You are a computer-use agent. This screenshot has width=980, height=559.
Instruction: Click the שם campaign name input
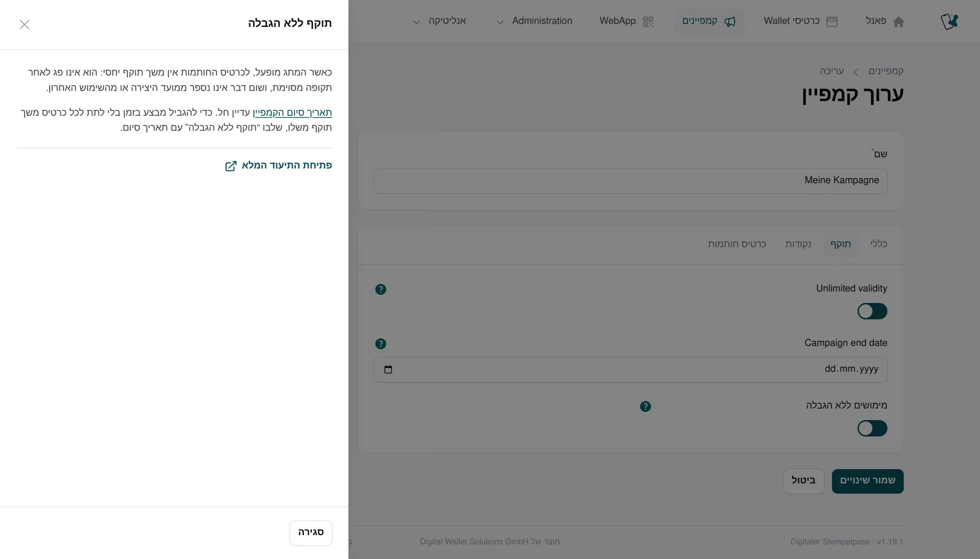coord(630,181)
